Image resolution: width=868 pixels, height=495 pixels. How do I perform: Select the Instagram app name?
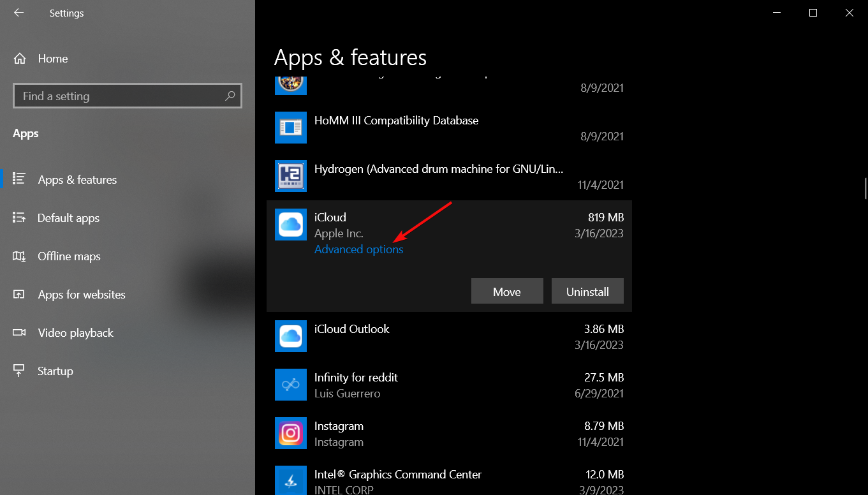coord(339,426)
